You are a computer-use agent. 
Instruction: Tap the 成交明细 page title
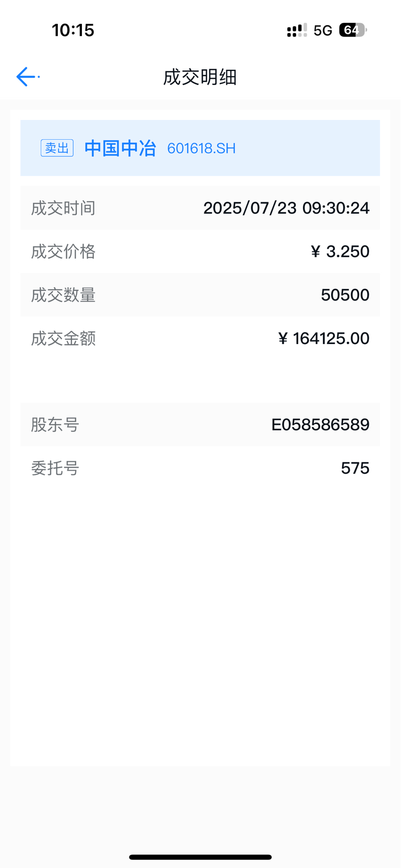(x=200, y=77)
